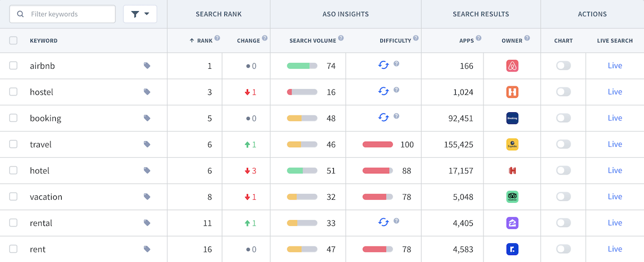Open Live search for vacation

click(x=615, y=196)
